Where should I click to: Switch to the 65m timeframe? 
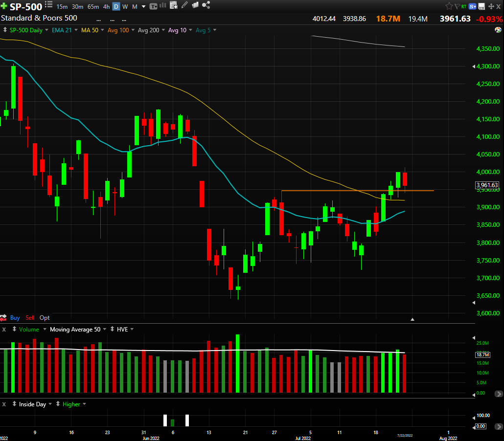point(93,6)
